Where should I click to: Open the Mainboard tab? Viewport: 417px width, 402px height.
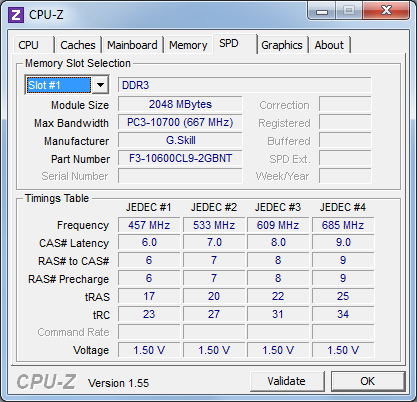(132, 45)
